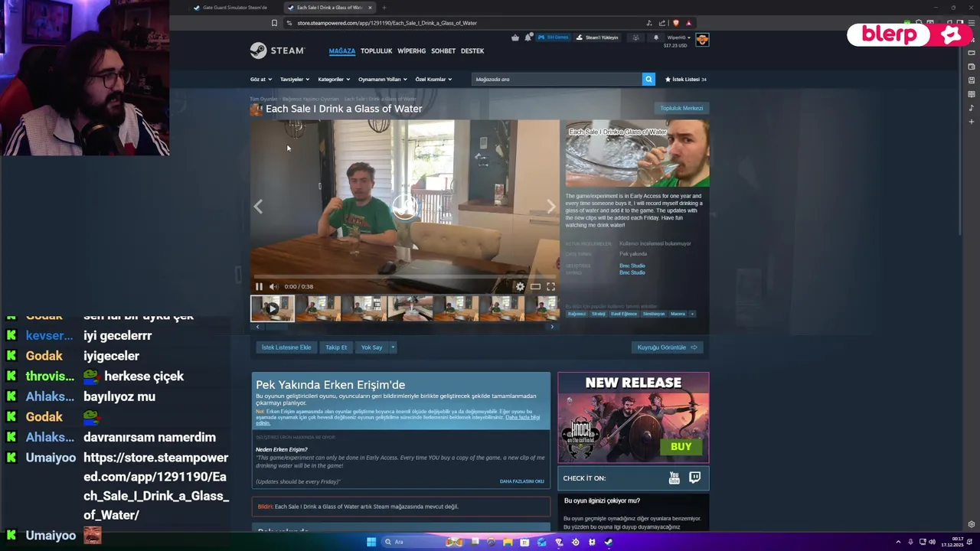Open the user avatar in Steam header
980x551 pixels.
click(x=702, y=39)
